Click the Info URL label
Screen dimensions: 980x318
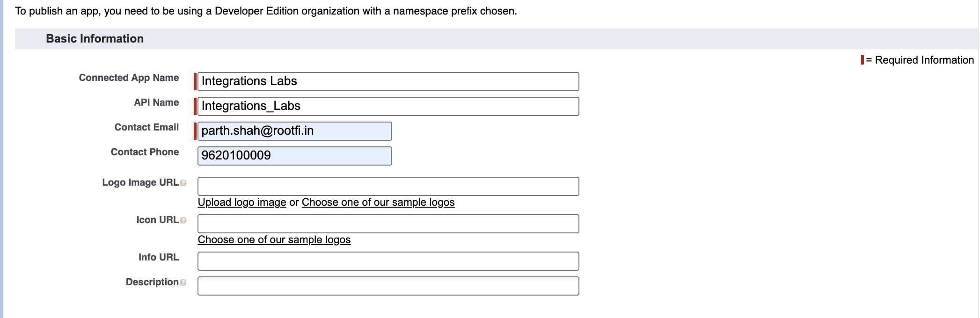pyautogui.click(x=158, y=257)
